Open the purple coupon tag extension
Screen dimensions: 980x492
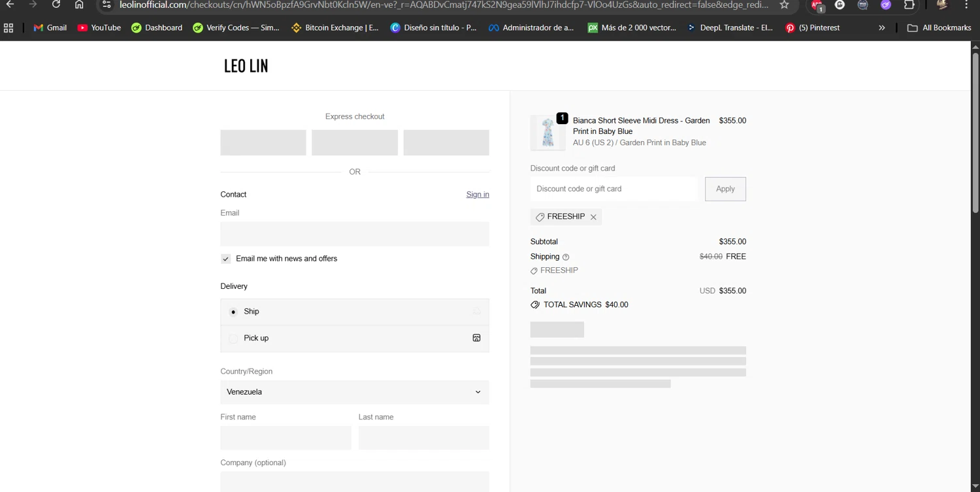pos(886,5)
